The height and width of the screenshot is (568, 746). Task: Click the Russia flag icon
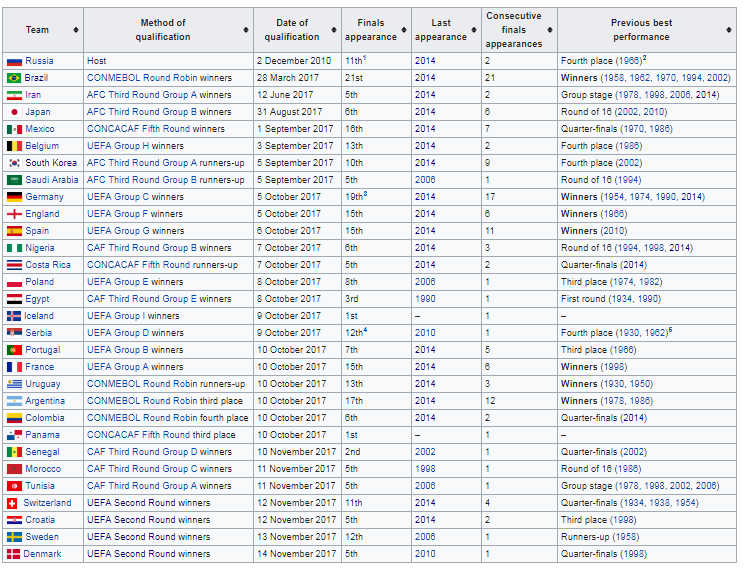tap(14, 61)
